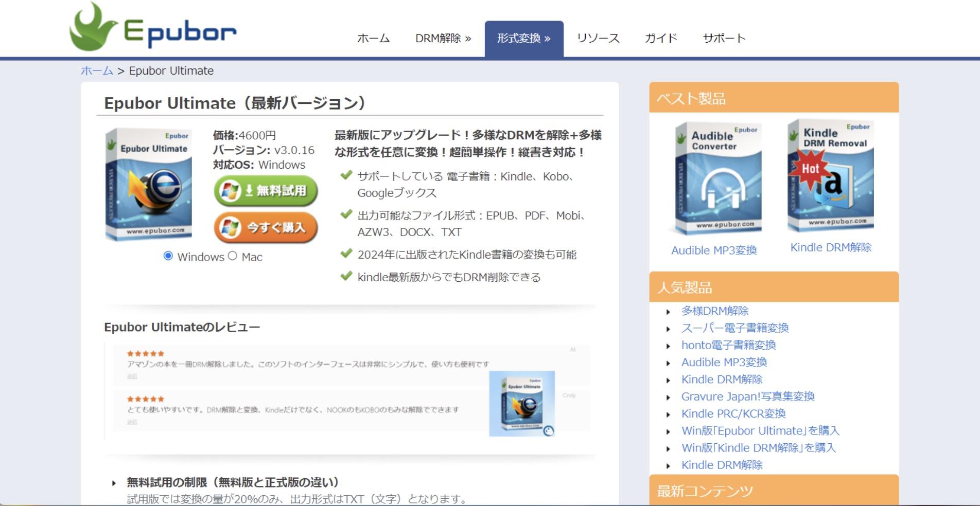The image size is (980, 506).
Task: Open the Kindle DRM解除 link under product image
Action: coord(831,247)
